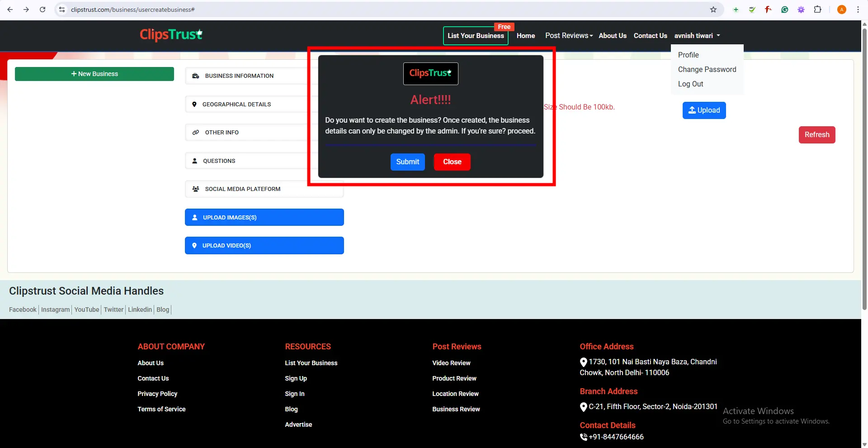
Task: Click the location pin beside Office Address text
Action: click(584, 362)
